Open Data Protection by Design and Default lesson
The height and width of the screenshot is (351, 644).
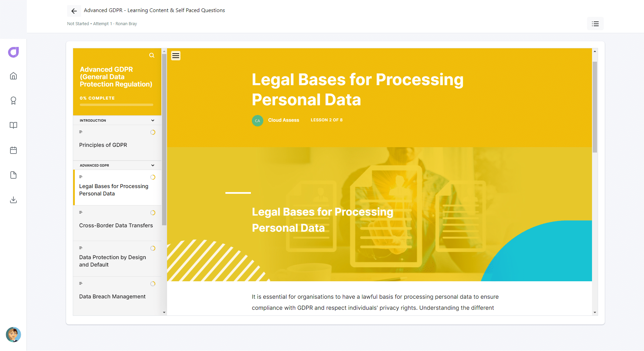coord(112,261)
